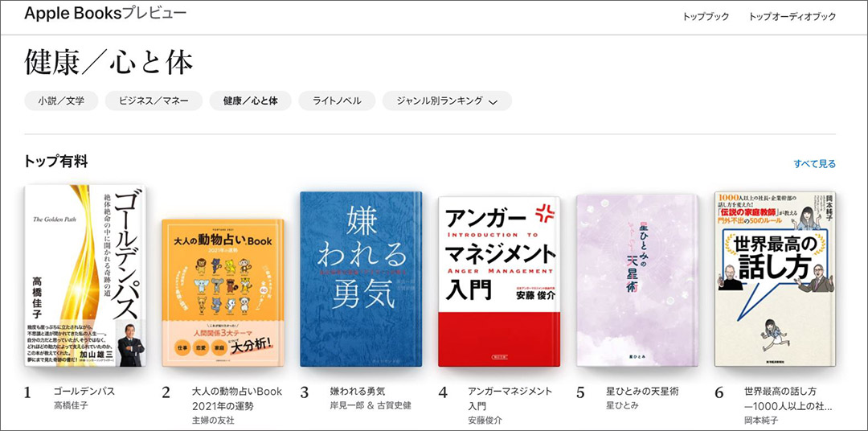Click author name 岡本純子 below the rank 6 title
The width and height of the screenshot is (868, 431).
pyautogui.click(x=762, y=420)
